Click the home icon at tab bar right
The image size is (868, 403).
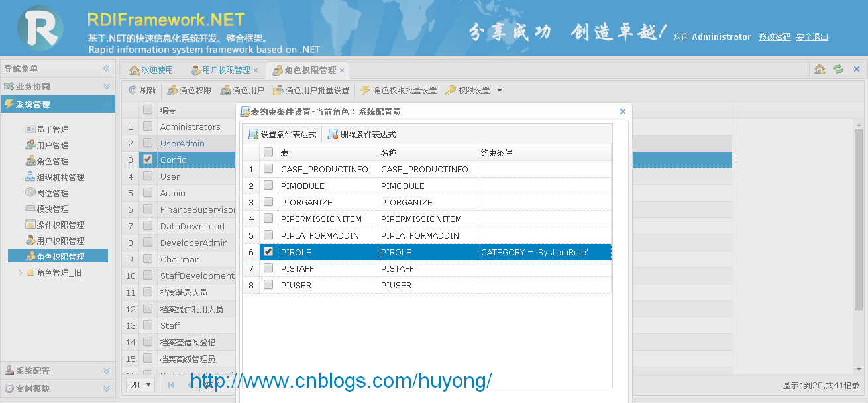[820, 69]
